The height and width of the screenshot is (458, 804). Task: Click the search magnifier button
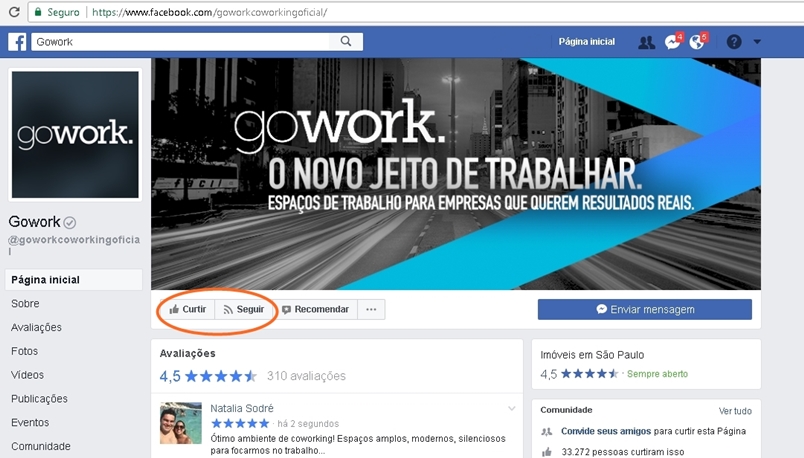pyautogui.click(x=346, y=42)
